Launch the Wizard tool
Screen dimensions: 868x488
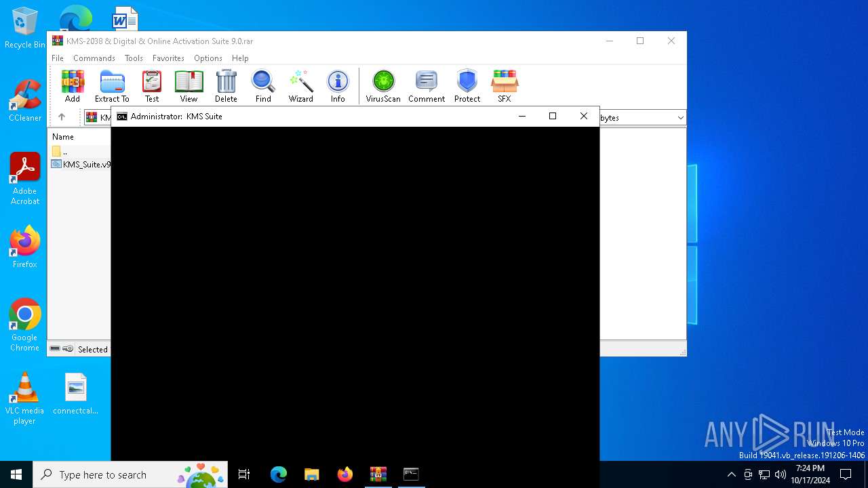300,86
